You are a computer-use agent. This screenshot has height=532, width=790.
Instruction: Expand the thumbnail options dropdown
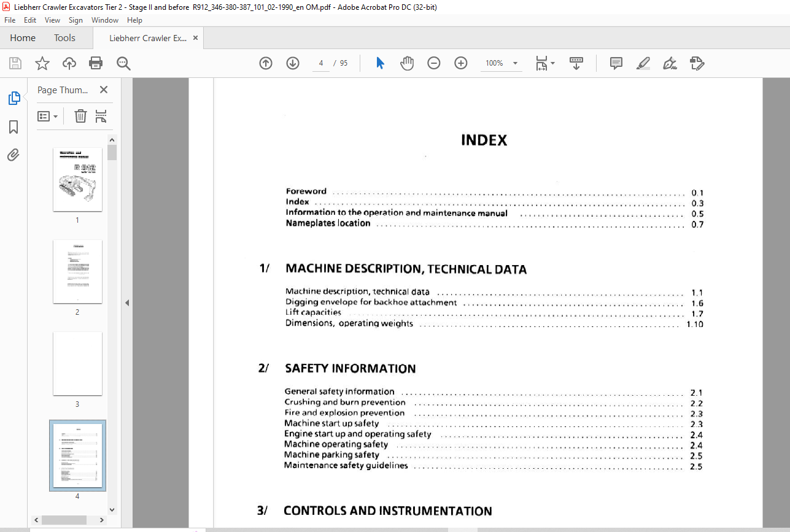tap(48, 116)
